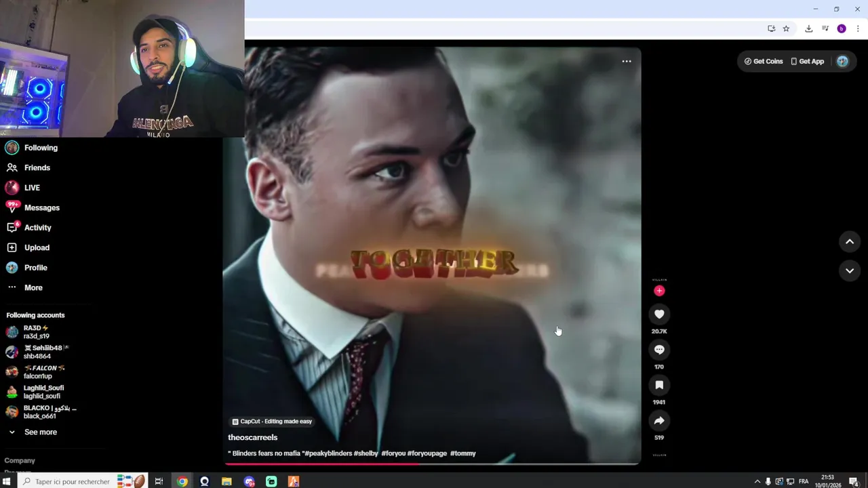Bookmark this page with the star icon
Image resolution: width=868 pixels, height=488 pixels.
point(786,28)
